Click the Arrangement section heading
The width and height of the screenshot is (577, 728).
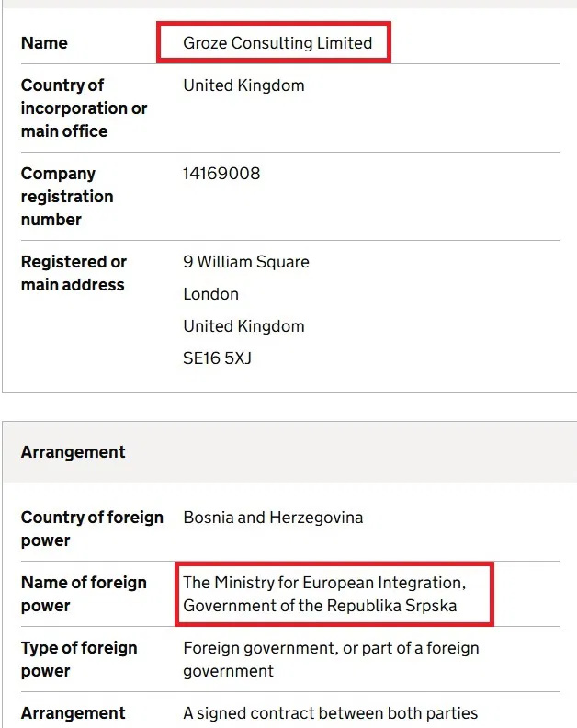[x=73, y=452]
